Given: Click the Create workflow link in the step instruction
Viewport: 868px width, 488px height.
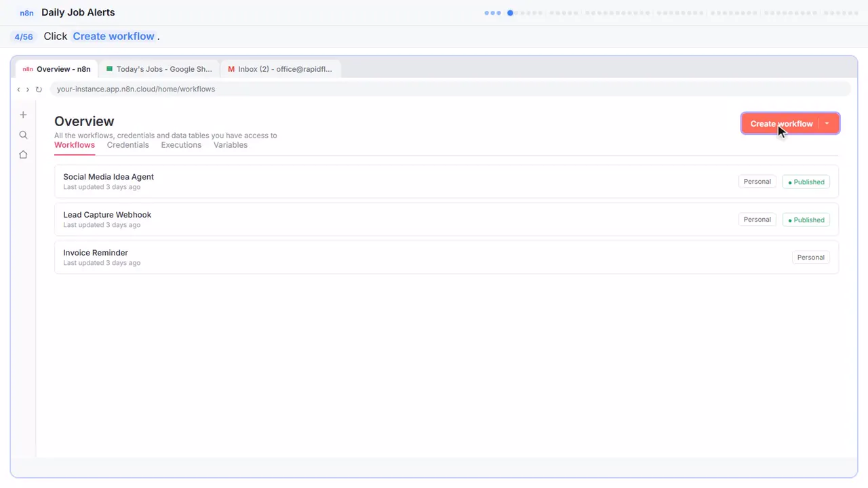Looking at the screenshot, I should (114, 37).
